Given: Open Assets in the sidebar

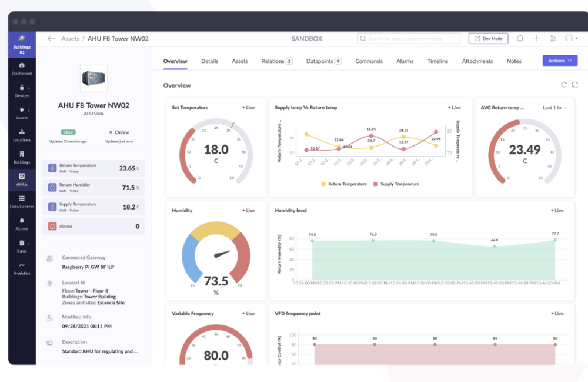Looking at the screenshot, I should 22,114.
